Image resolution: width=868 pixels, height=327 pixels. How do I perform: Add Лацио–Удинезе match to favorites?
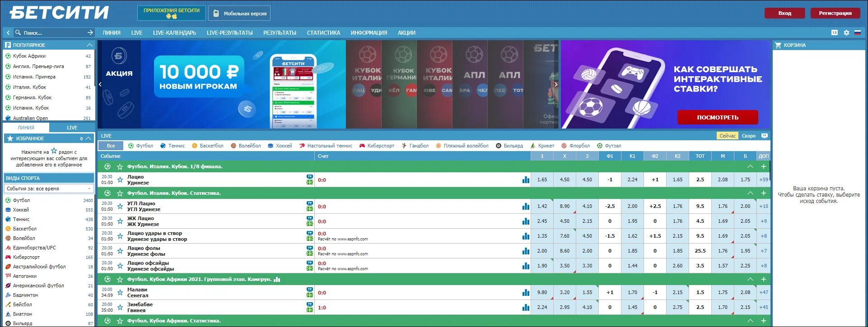(x=120, y=180)
